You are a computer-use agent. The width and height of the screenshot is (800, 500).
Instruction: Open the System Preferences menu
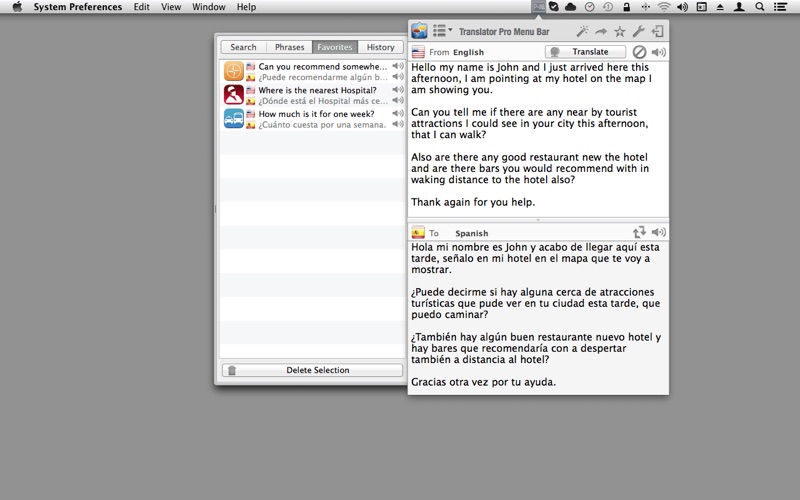point(78,7)
